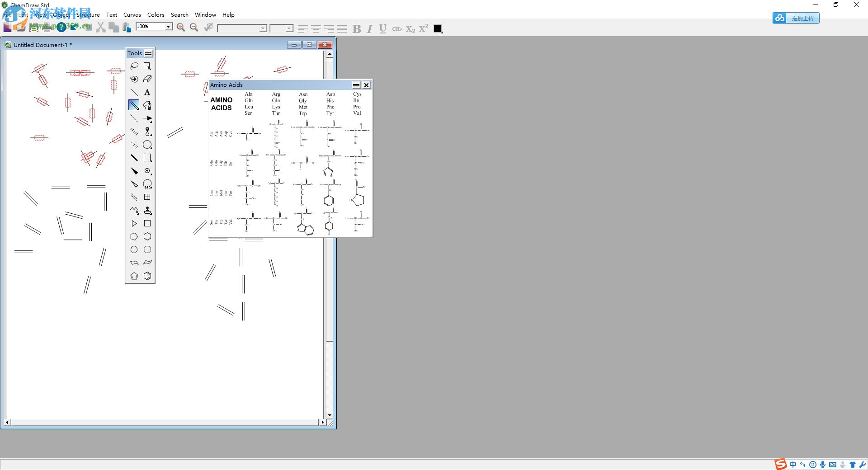Toggle bold text formatting
This screenshot has width=868, height=470.
[357, 29]
